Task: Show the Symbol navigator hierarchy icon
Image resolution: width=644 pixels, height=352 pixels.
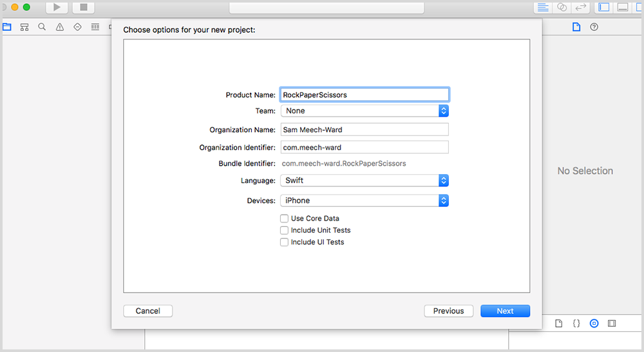Action: [24, 27]
